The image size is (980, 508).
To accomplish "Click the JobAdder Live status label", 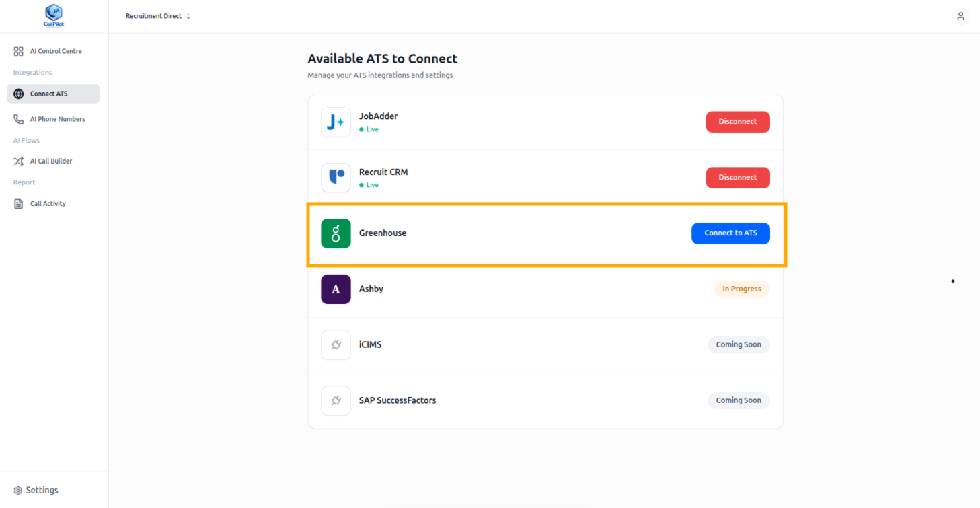I will [x=369, y=129].
